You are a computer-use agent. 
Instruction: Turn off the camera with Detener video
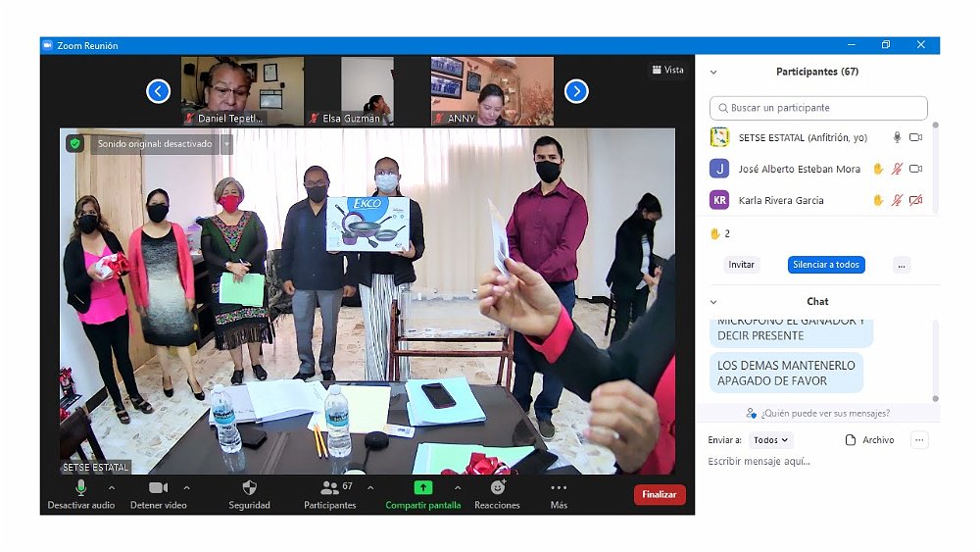(x=158, y=487)
